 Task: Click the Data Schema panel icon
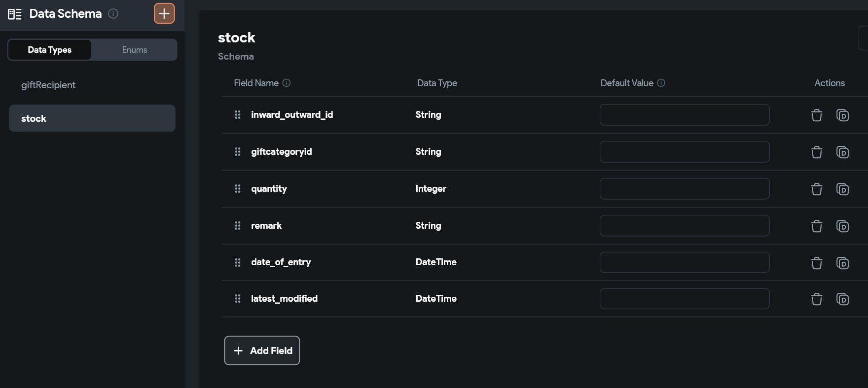click(15, 14)
